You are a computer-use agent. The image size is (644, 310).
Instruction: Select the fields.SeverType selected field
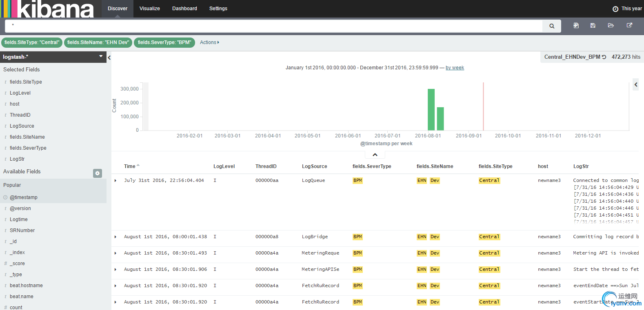28,148
